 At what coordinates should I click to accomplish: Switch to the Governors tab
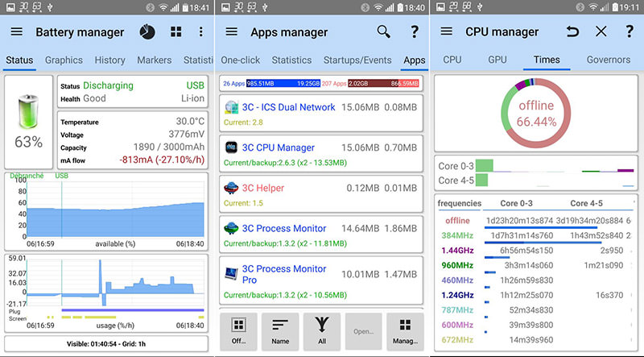tap(608, 60)
